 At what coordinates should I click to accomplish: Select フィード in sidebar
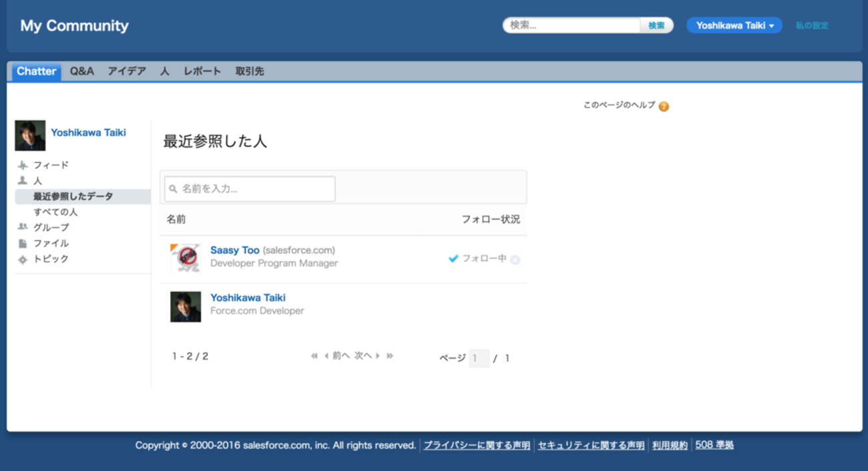click(x=51, y=165)
